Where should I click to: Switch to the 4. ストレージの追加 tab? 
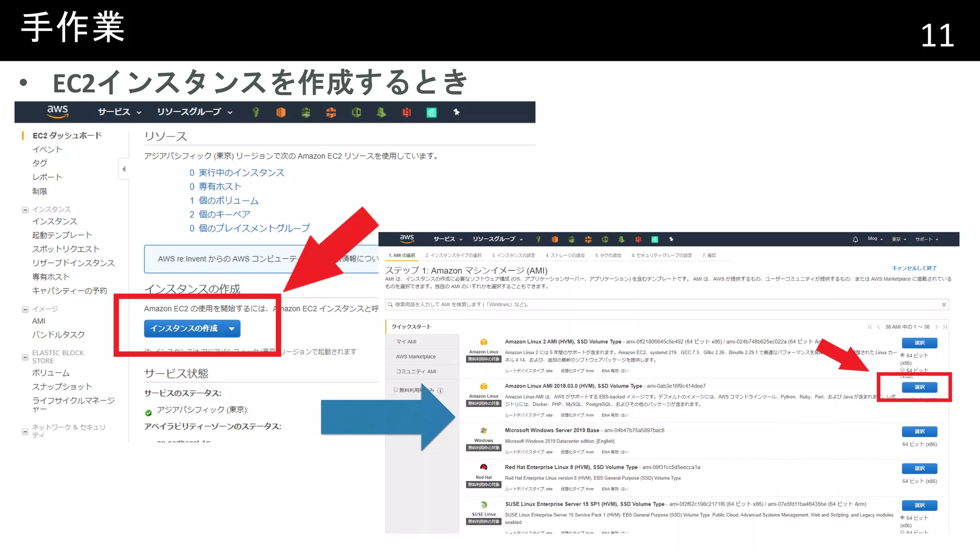pyautogui.click(x=565, y=255)
